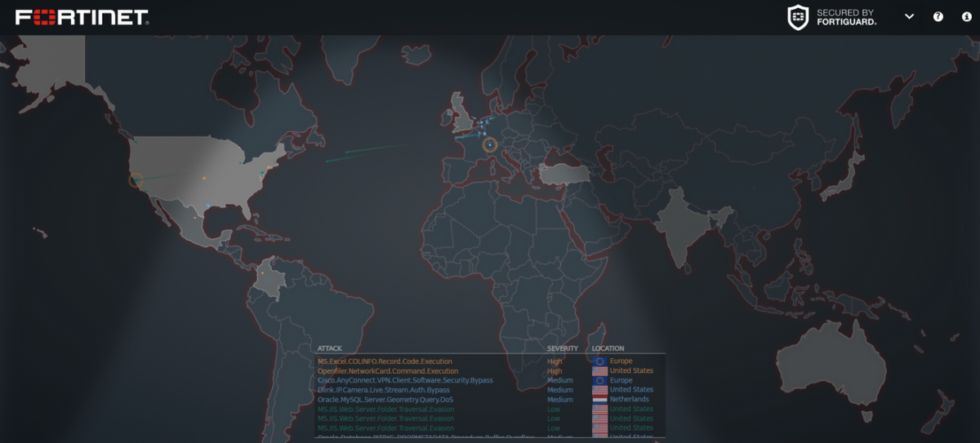This screenshot has width=980, height=443.
Task: Select Dlink.IP.Camera.Live.Stream.Auth.Bypass attack
Action: 383,390
